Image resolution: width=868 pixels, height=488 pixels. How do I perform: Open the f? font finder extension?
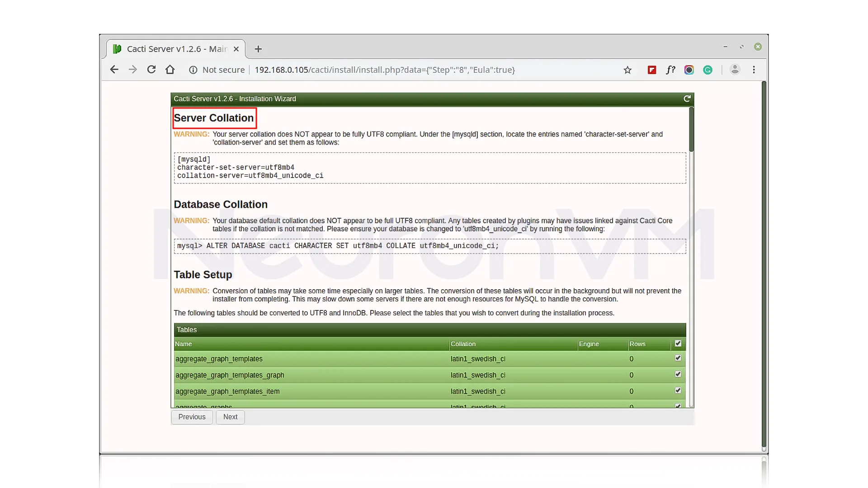[670, 70]
